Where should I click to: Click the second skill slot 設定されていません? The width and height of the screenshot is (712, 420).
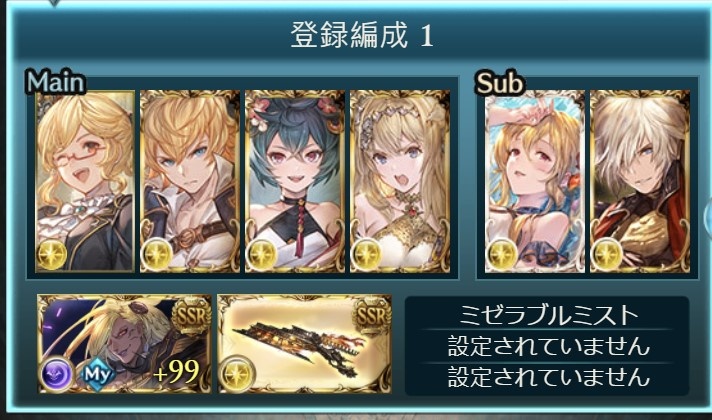coord(547,346)
